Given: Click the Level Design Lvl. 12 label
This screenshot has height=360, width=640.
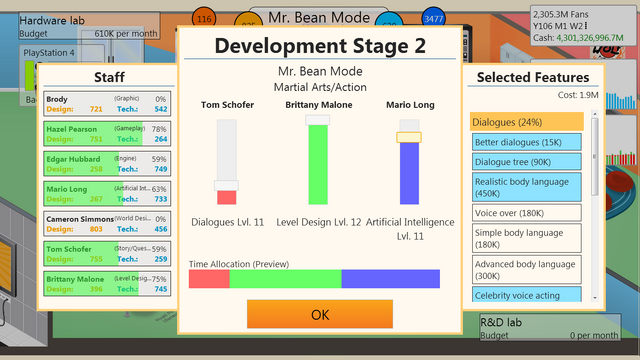Looking at the screenshot, I should point(318,222).
